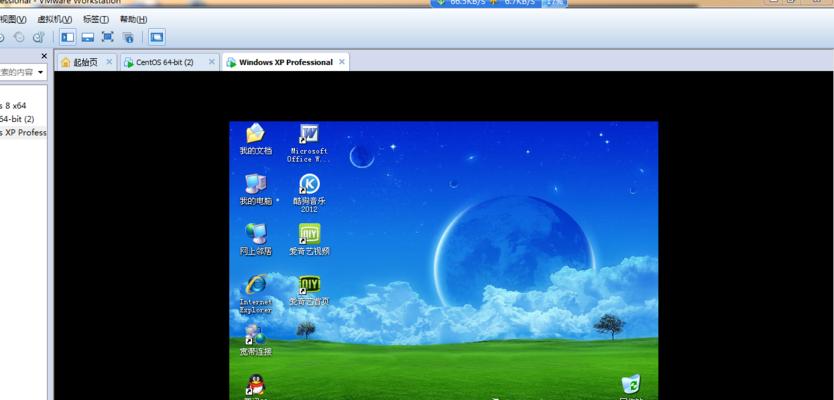This screenshot has height=400, width=834.
Task: Click the 我的电脑 desktop icon
Action: click(x=255, y=189)
